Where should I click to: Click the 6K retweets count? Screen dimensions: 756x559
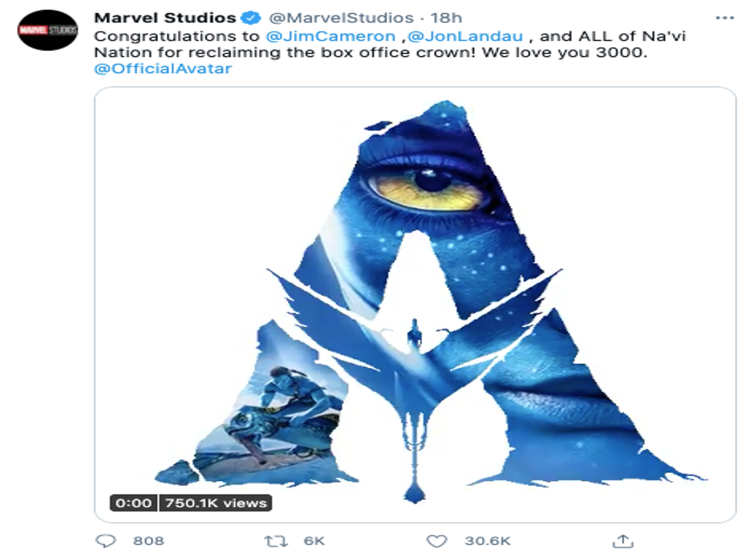pos(314,541)
